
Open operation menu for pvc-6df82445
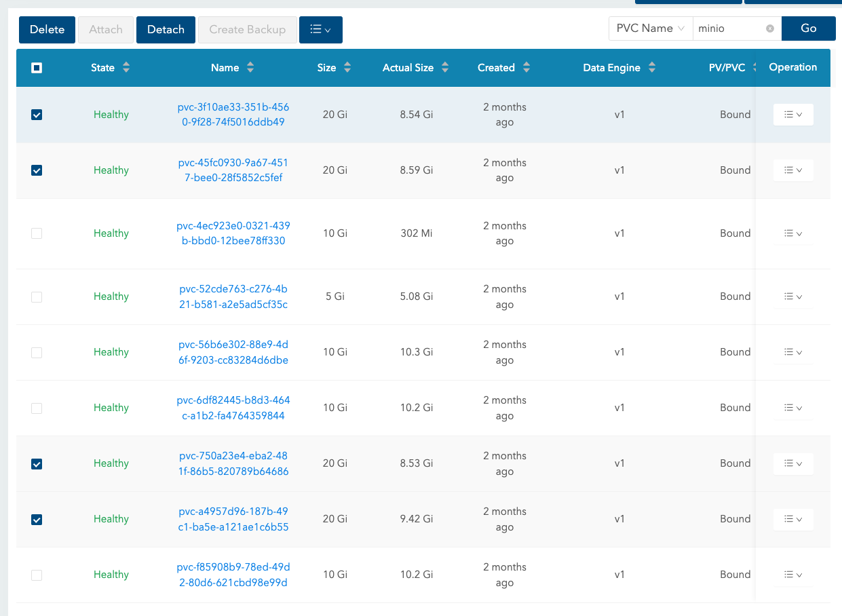click(x=793, y=408)
